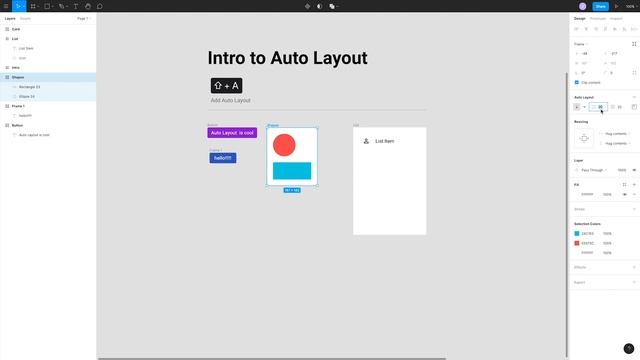Remove the fill with the minus icon
Image resolution: width=640 pixels, height=360 pixels.
click(634, 194)
